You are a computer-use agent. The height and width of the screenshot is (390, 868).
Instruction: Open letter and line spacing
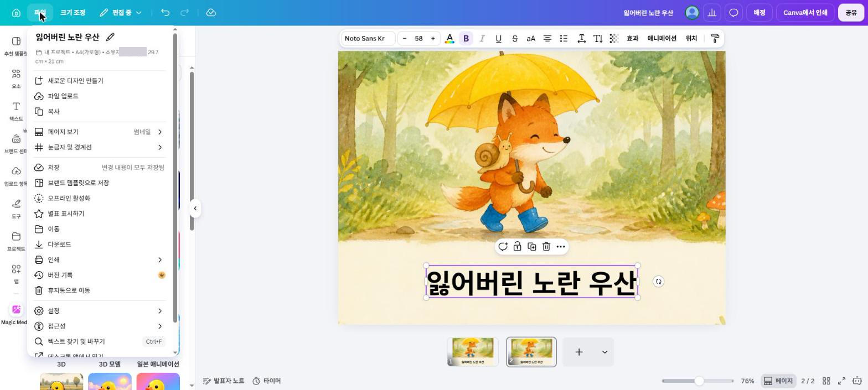click(x=582, y=38)
